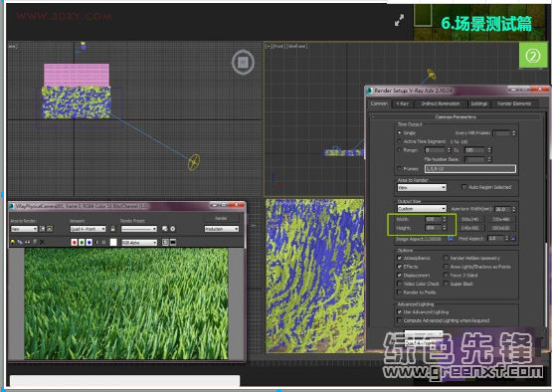Select the Range radio button
552x392 pixels.
click(400, 150)
